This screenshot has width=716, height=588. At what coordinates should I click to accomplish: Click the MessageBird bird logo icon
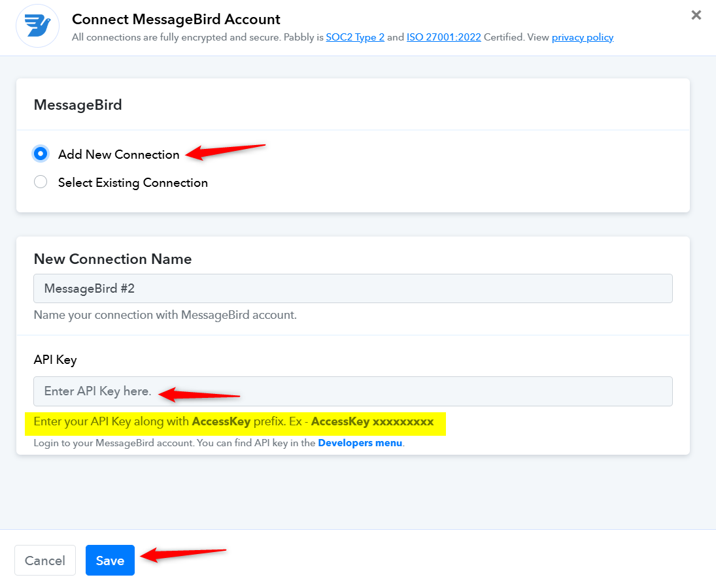pos(37,25)
